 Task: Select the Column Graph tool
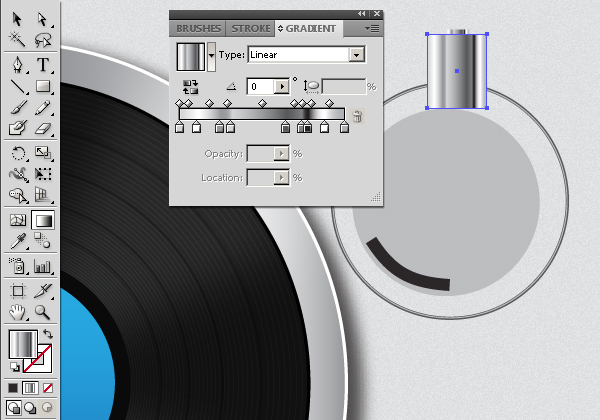42,266
